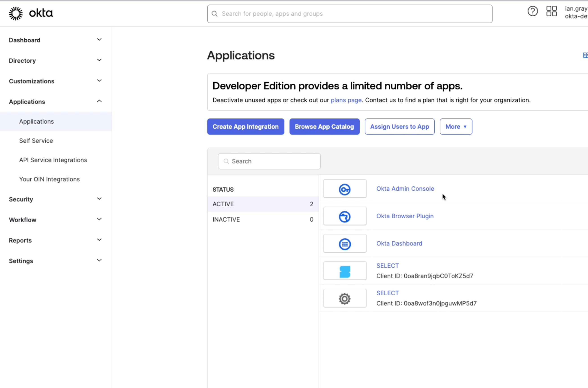Viewport: 588px width, 388px height.
Task: Expand the Workflow sidebar section
Action: [99, 219]
